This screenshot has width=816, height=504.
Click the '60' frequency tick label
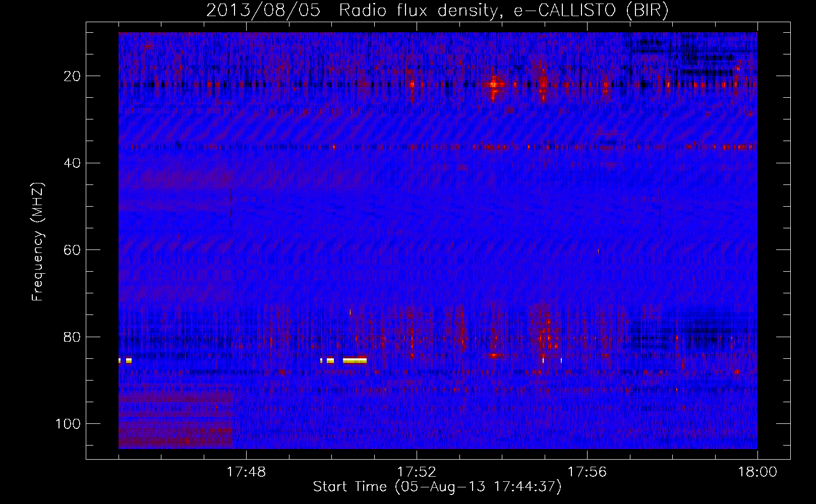pyautogui.click(x=72, y=249)
